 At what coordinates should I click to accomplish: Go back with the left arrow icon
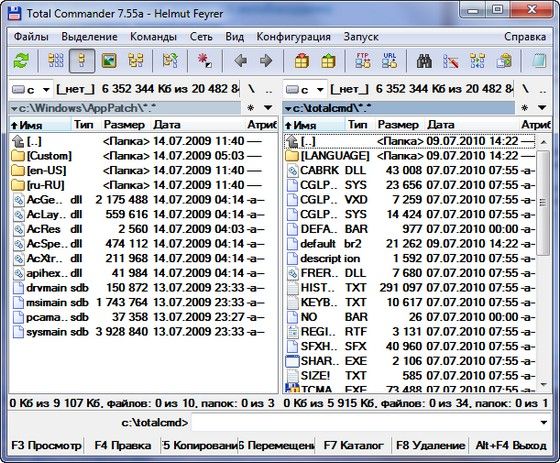241,61
